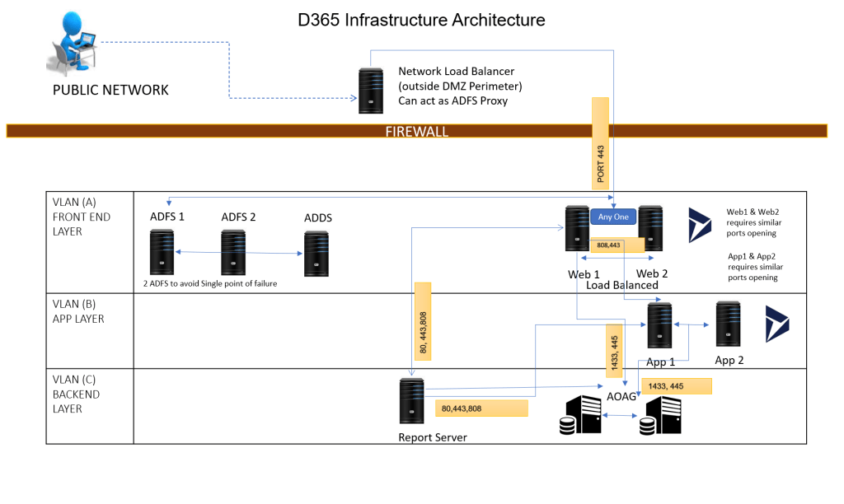This screenshot has width=844, height=504.
Task: Select the ADFS 2 server icon
Action: (x=233, y=251)
